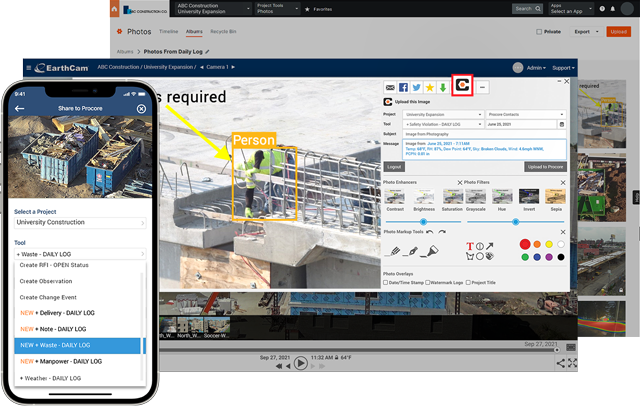Open the Procore Contacts dropdown
Viewport: 640px width, 406px height.
tap(526, 114)
